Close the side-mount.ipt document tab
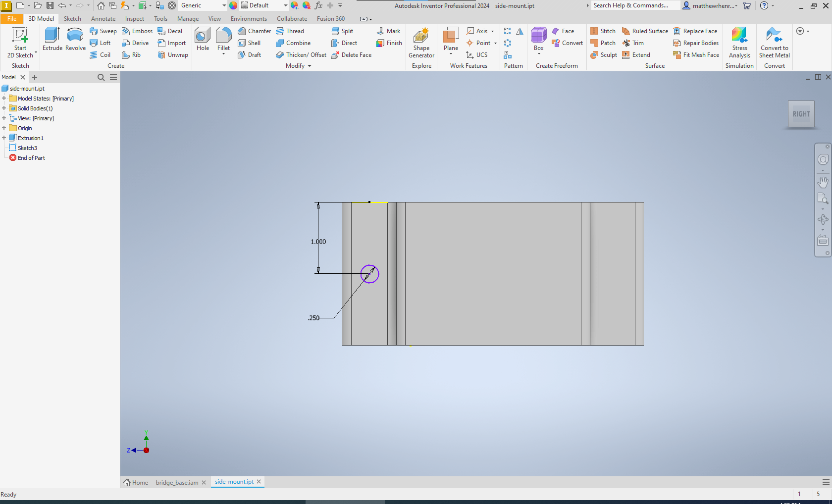Screen dimensions: 832x504 pyautogui.click(x=259, y=482)
